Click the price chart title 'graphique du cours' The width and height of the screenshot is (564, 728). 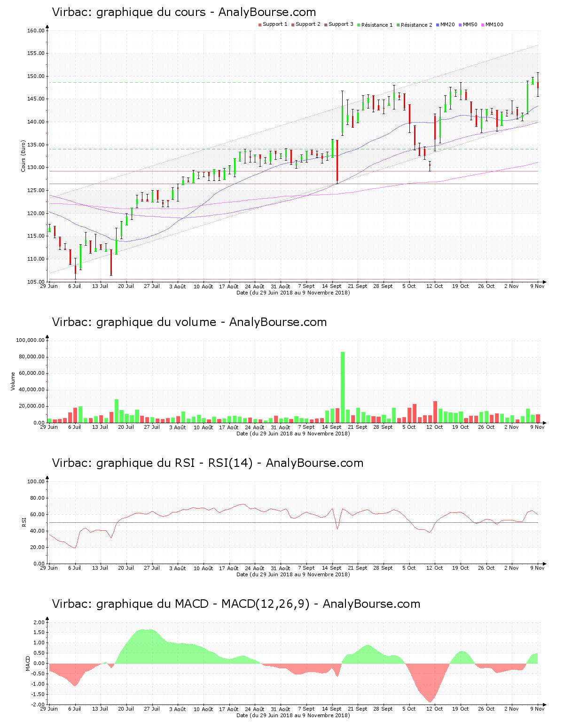pyautogui.click(x=151, y=12)
